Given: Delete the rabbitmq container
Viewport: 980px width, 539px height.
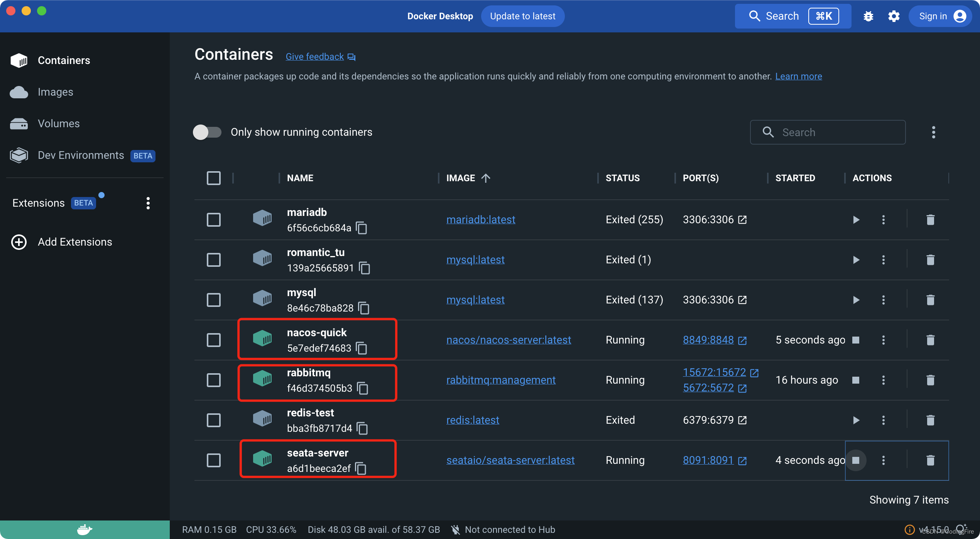Looking at the screenshot, I should (x=930, y=380).
